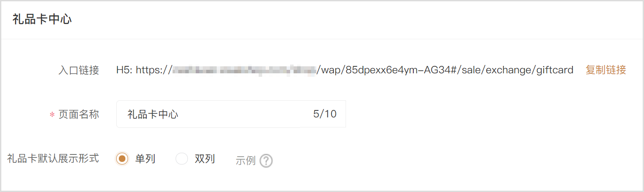Click the blurred domain part of the URL

pos(244,70)
